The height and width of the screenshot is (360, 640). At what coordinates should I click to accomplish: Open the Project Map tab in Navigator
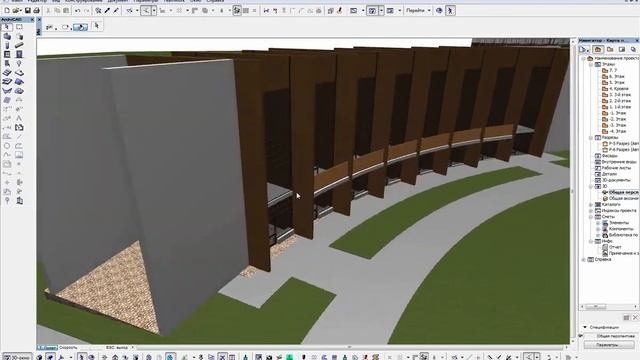598,49
